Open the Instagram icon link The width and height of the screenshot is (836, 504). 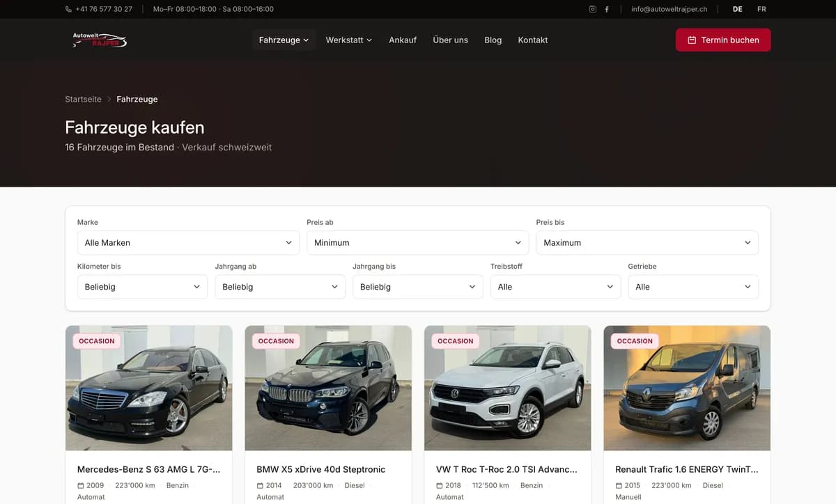(593, 9)
